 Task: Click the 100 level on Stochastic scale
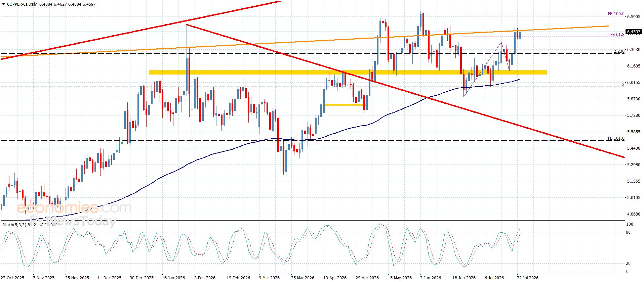[630, 224]
